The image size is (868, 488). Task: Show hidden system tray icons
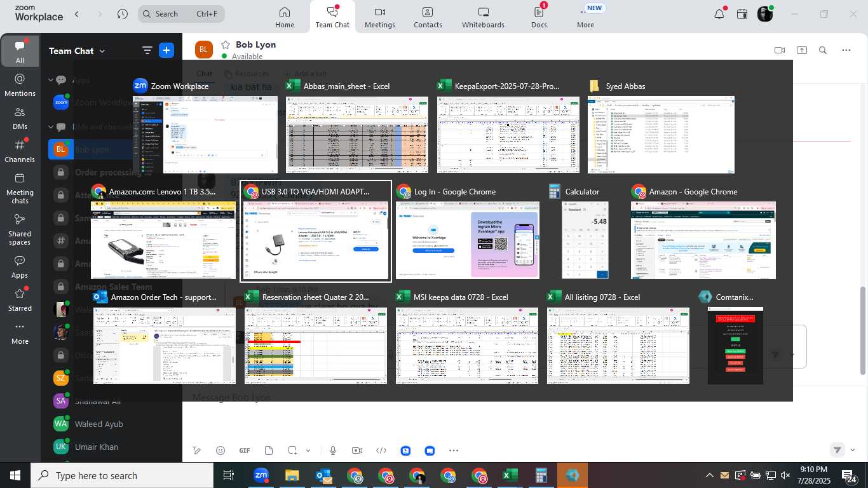point(710,475)
